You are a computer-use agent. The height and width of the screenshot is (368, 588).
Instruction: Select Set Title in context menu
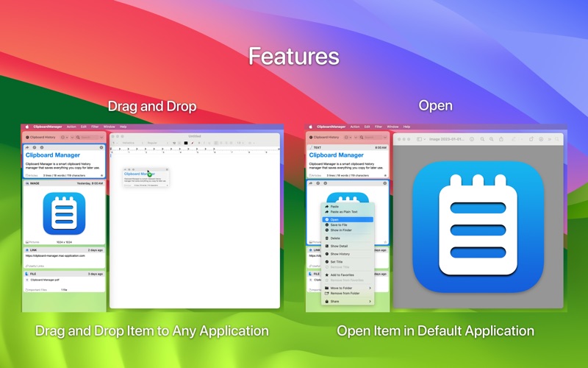[348, 262]
